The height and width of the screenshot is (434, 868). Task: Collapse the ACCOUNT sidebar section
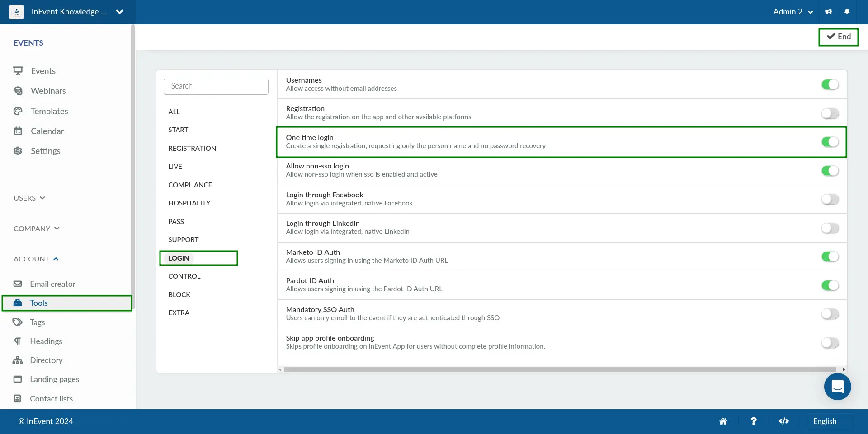[36, 259]
